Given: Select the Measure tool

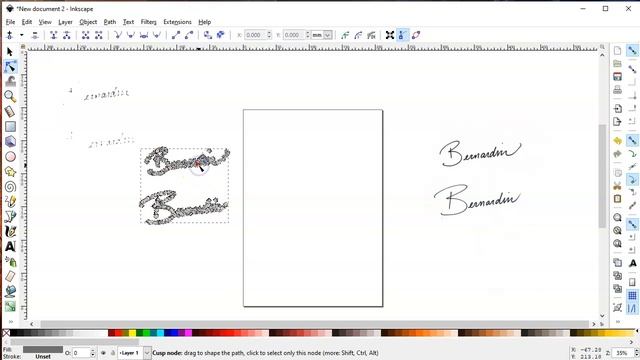Looking at the screenshot, I should point(10,111).
